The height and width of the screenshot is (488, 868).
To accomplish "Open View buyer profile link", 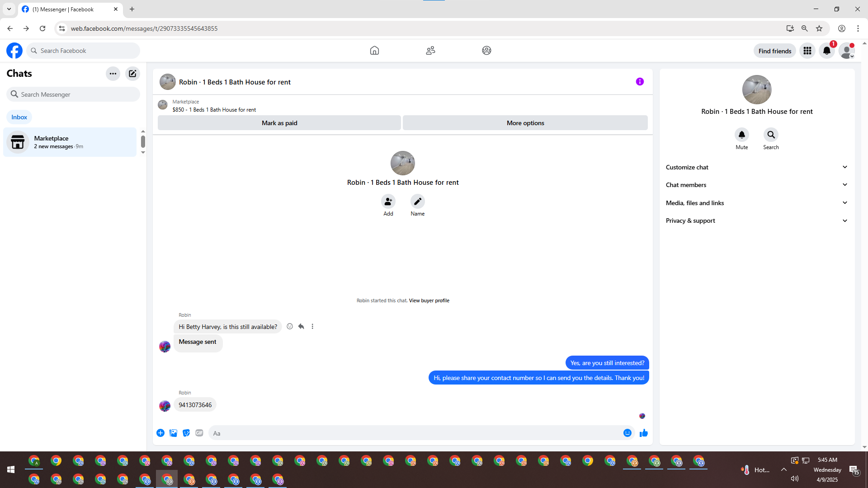I will 429,300.
